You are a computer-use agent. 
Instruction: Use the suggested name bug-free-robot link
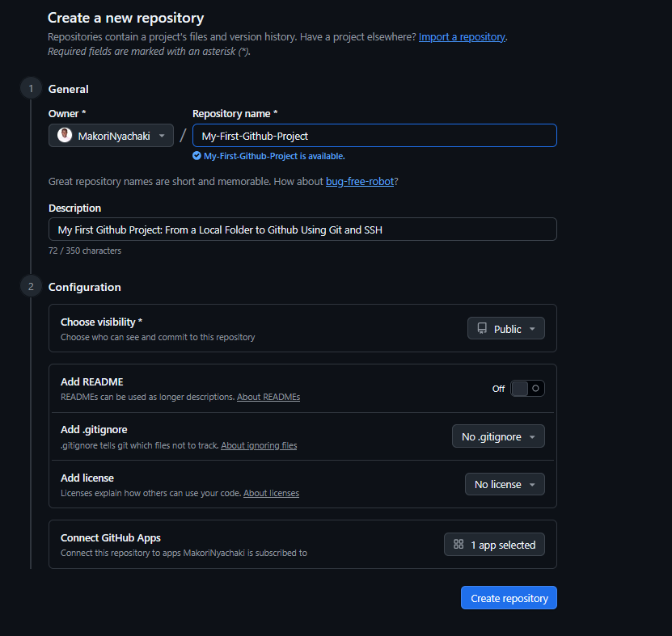pyautogui.click(x=360, y=182)
